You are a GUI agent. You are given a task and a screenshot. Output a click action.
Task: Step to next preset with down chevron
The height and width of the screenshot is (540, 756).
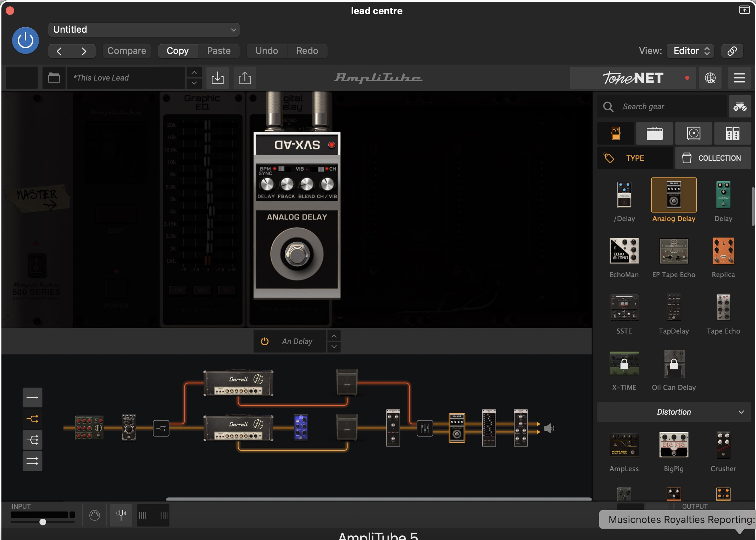194,83
